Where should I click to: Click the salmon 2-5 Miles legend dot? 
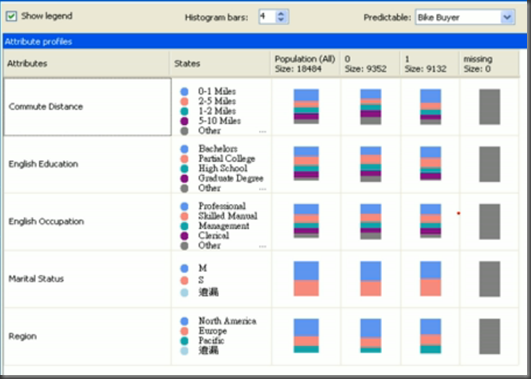point(184,101)
